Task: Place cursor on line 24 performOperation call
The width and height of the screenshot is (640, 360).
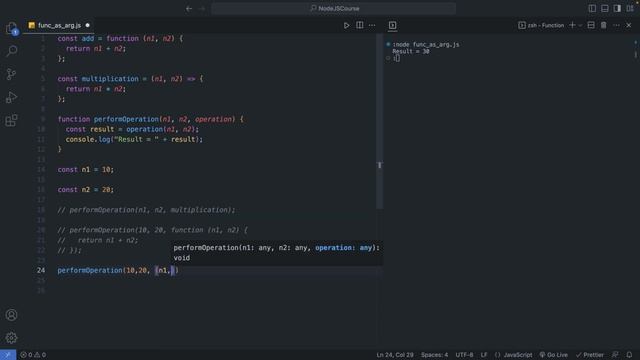Action: coord(118,270)
